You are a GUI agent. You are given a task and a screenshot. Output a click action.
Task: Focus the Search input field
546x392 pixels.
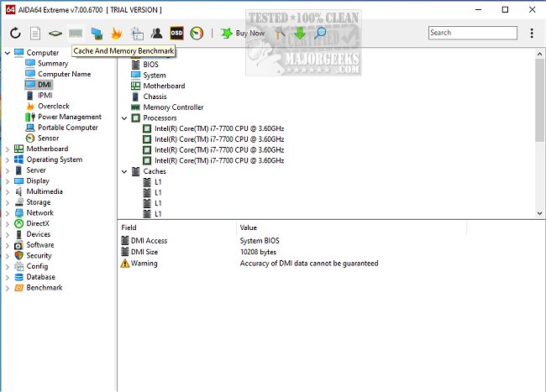[473, 33]
